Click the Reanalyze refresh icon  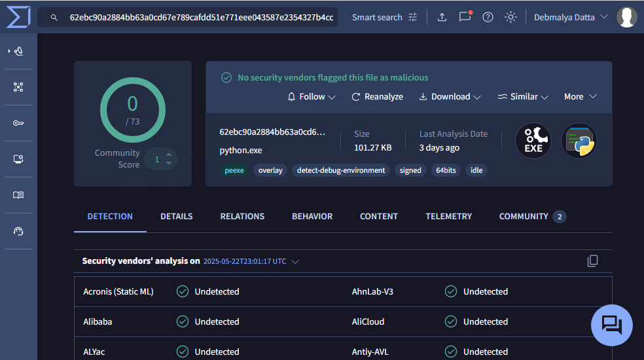click(x=355, y=97)
